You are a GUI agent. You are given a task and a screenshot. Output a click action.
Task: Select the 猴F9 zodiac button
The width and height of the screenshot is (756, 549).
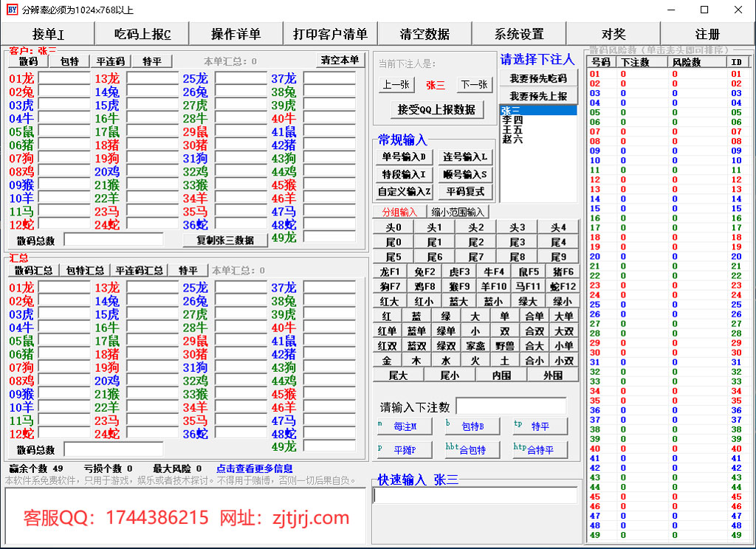click(459, 286)
